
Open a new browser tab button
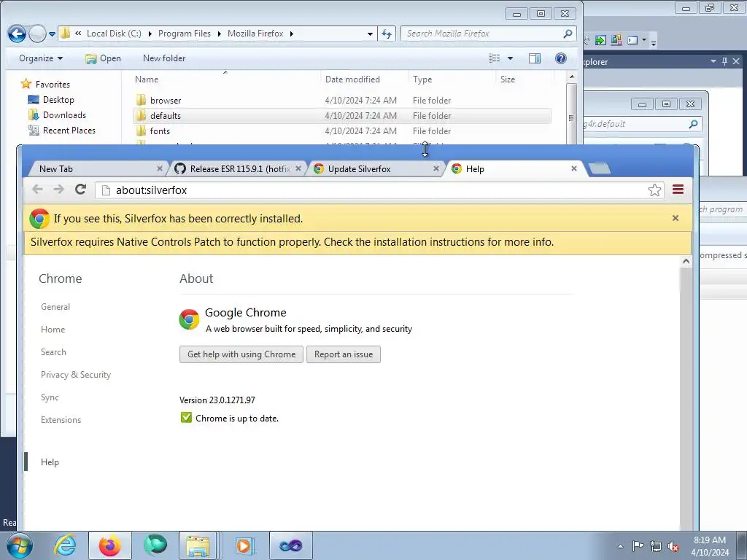(600, 168)
